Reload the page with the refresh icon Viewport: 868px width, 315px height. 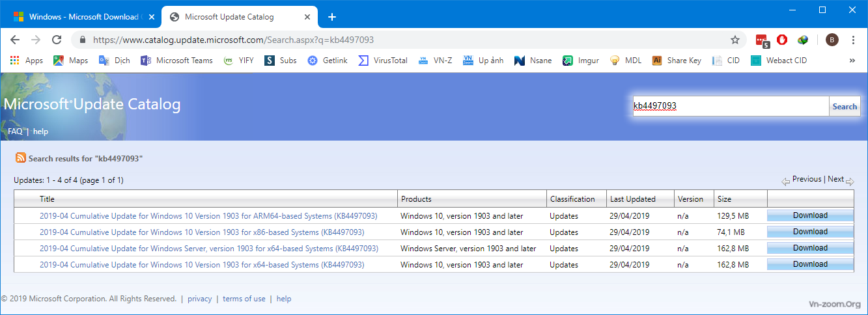tap(57, 40)
